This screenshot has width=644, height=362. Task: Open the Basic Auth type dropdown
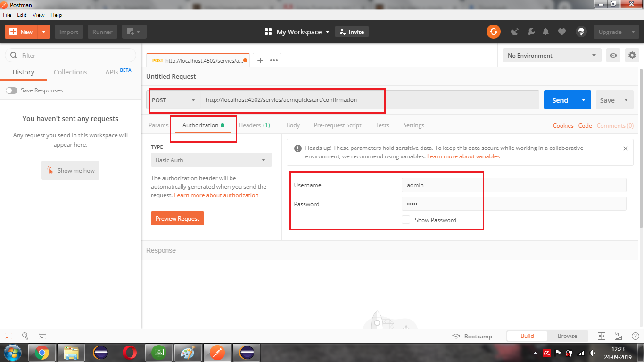click(211, 160)
